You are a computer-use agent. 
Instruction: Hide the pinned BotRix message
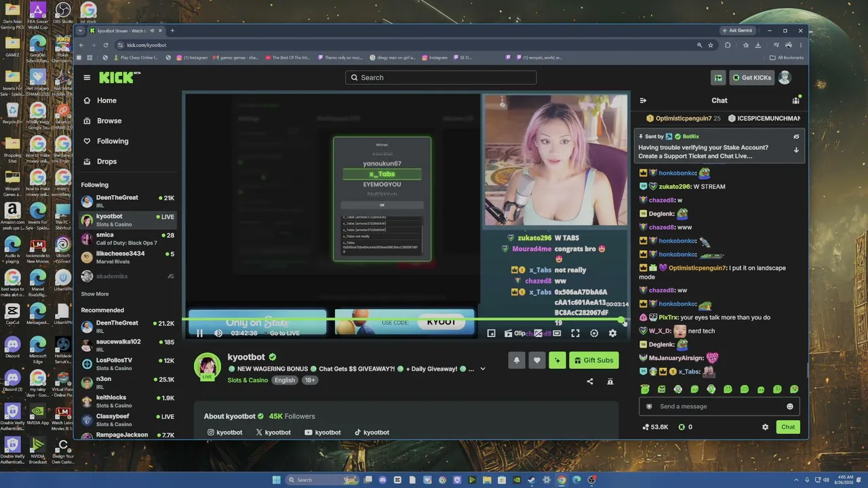(796, 136)
